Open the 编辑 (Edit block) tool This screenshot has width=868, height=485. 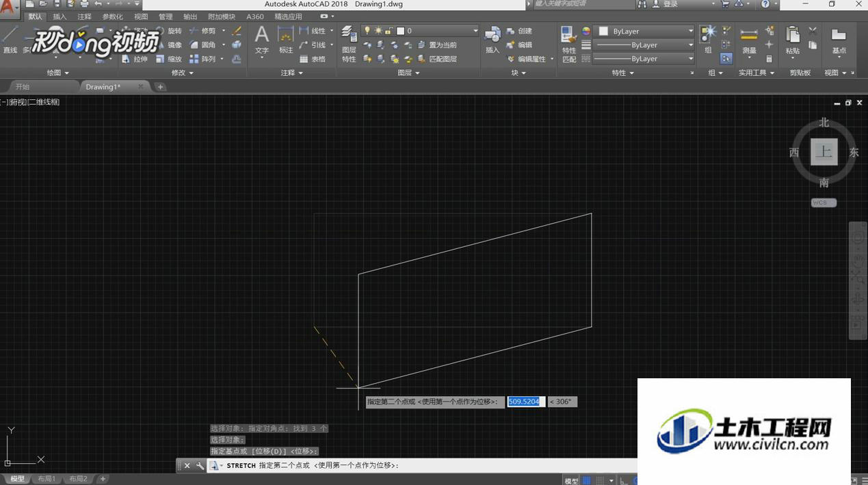click(519, 45)
